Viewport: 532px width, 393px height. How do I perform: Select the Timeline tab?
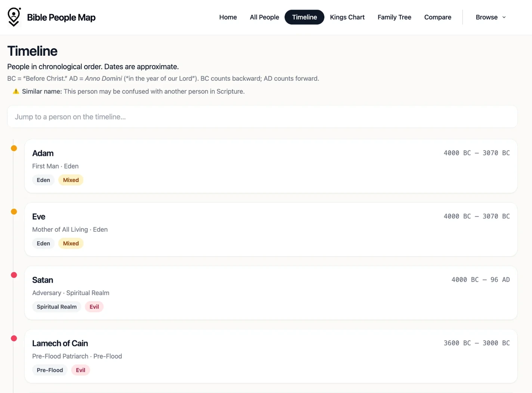304,17
